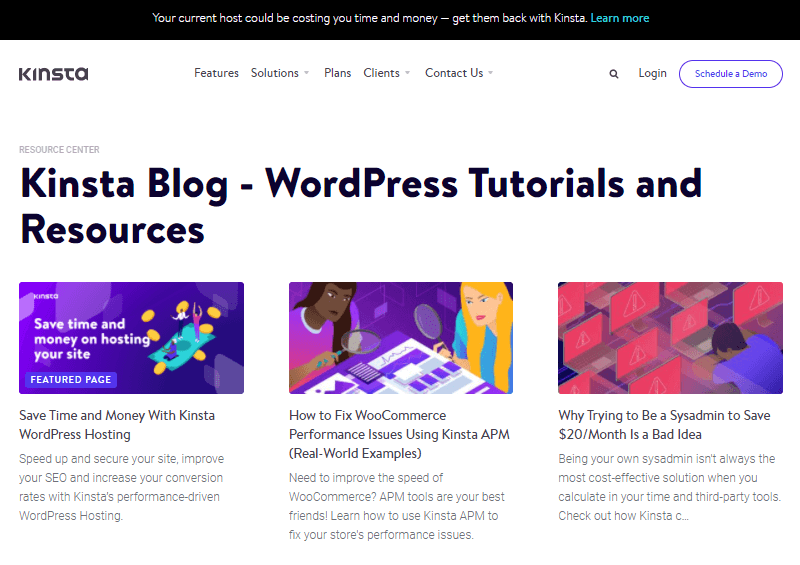Follow the Learn more banner link
Viewport: 800px width, 565px height.
point(620,18)
